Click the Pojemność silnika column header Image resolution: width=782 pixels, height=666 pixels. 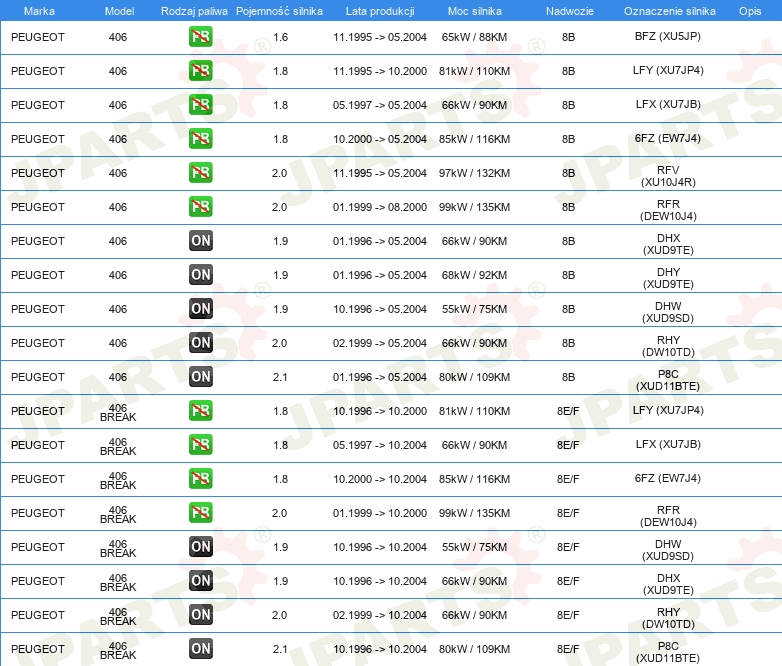coord(279,11)
